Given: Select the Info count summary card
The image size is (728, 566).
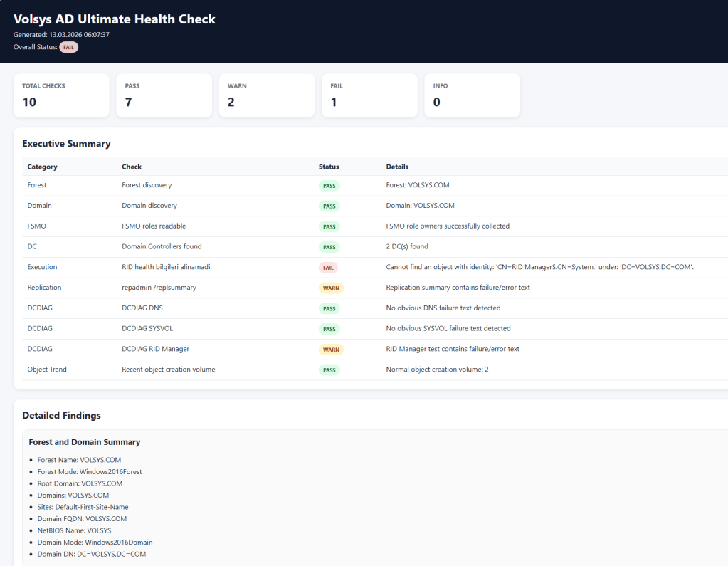Looking at the screenshot, I should tap(473, 95).
